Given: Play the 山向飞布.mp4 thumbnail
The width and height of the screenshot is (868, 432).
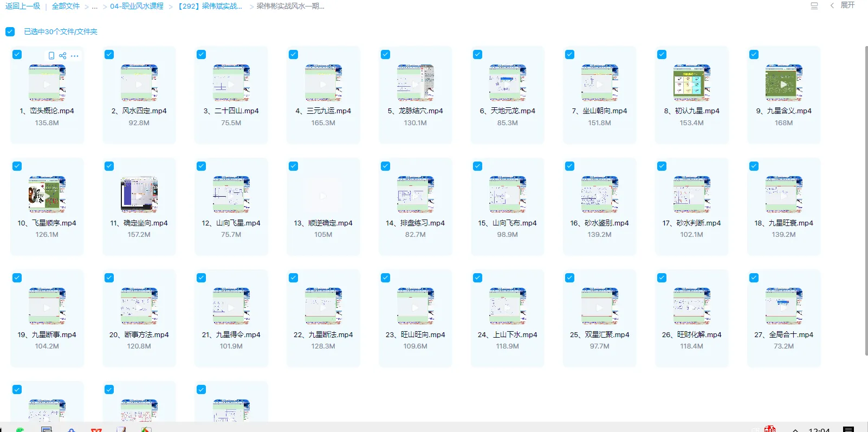Looking at the screenshot, I should pos(508,195).
